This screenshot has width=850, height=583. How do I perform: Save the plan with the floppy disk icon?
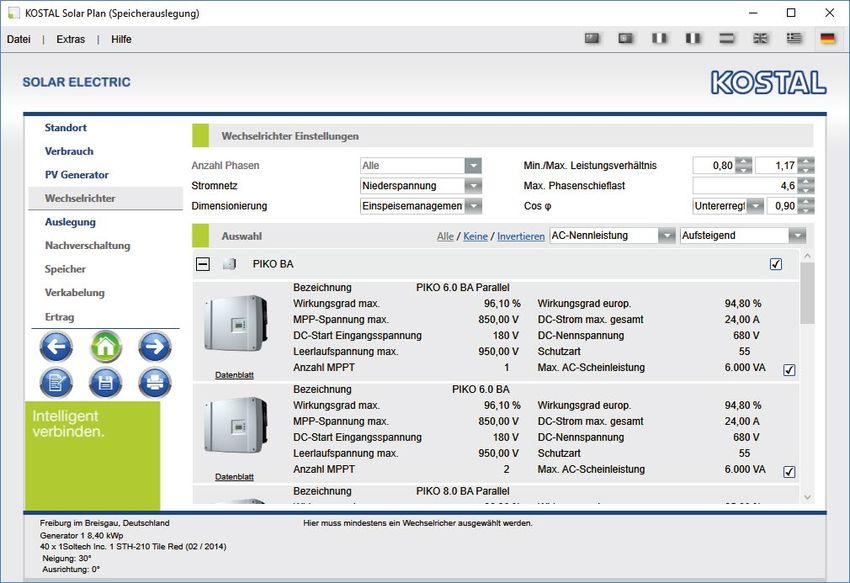click(105, 383)
